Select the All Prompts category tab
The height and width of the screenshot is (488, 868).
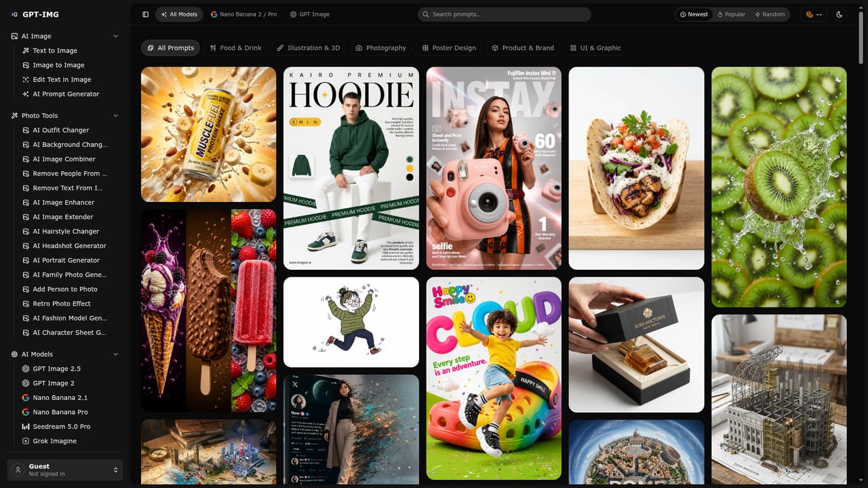(x=171, y=47)
